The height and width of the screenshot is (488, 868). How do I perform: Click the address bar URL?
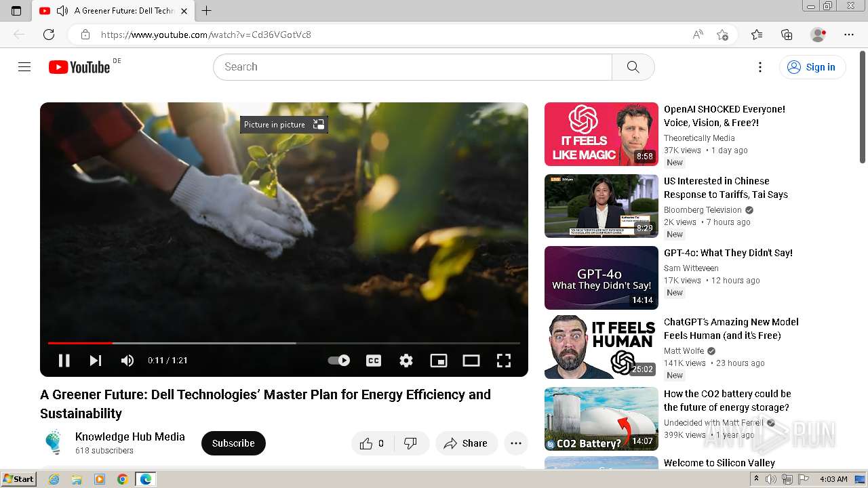(206, 35)
